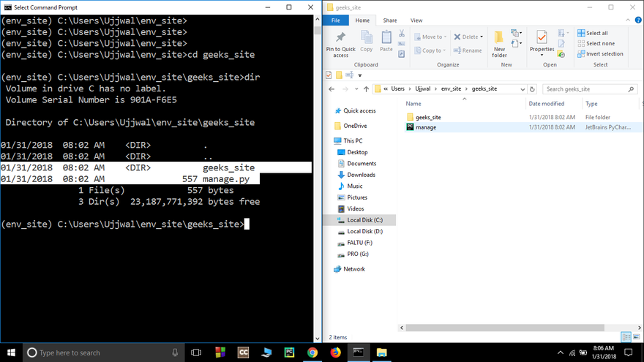Create a New folder from ribbon

(499, 44)
